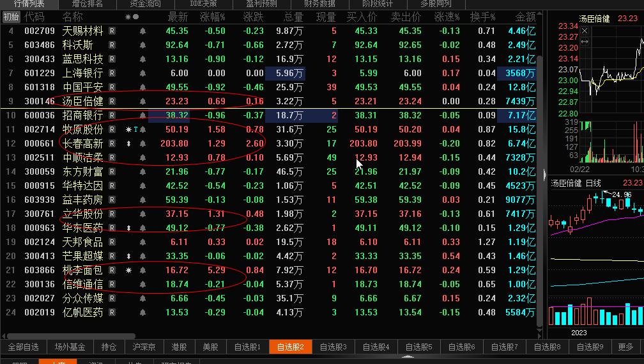644x364 pixels.
Task: Select the 桃李面包 stock name
Action: [82, 270]
